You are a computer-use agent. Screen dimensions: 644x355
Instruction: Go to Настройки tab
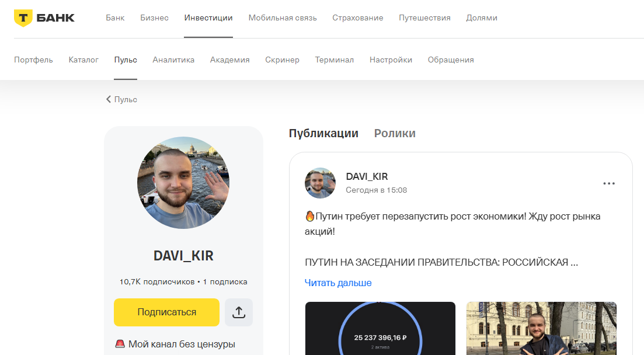pos(391,60)
